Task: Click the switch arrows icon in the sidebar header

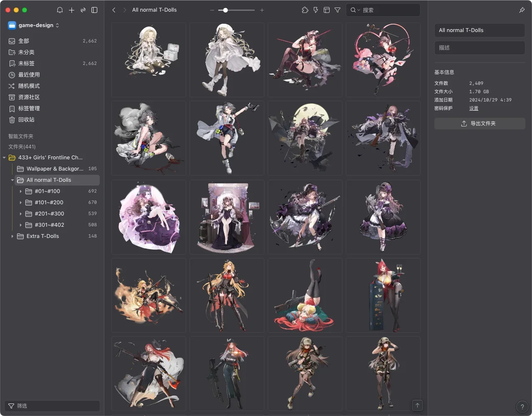Action: click(x=83, y=10)
